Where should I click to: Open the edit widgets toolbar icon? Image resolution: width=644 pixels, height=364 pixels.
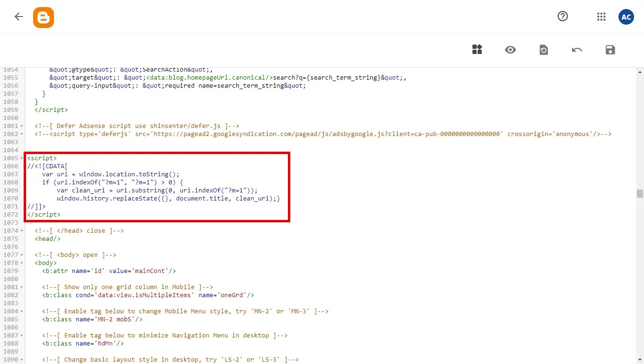(x=477, y=49)
